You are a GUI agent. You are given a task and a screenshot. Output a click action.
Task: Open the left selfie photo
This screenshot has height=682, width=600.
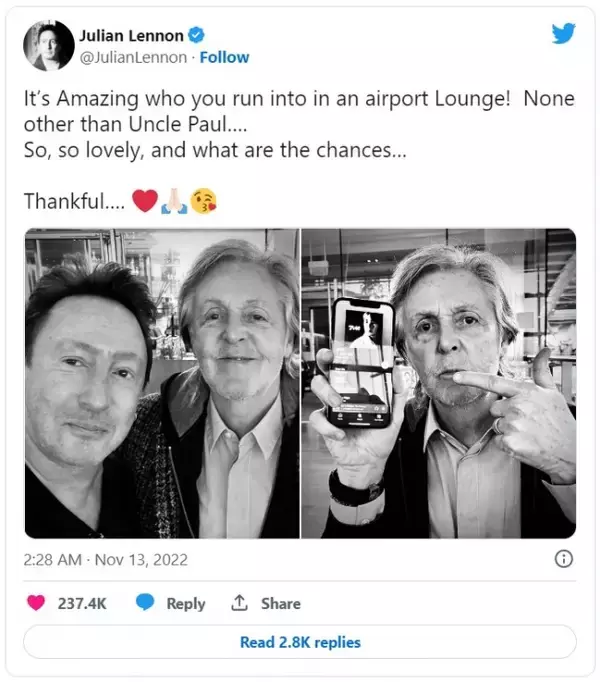point(162,383)
